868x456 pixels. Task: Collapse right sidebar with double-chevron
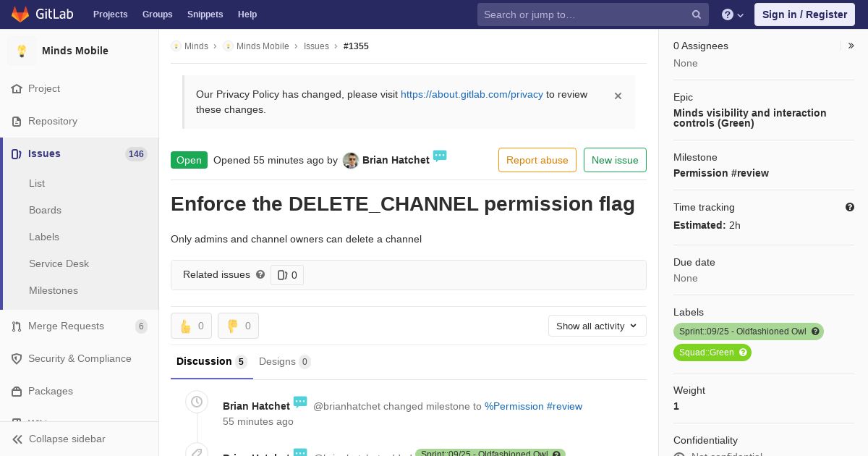click(x=851, y=46)
